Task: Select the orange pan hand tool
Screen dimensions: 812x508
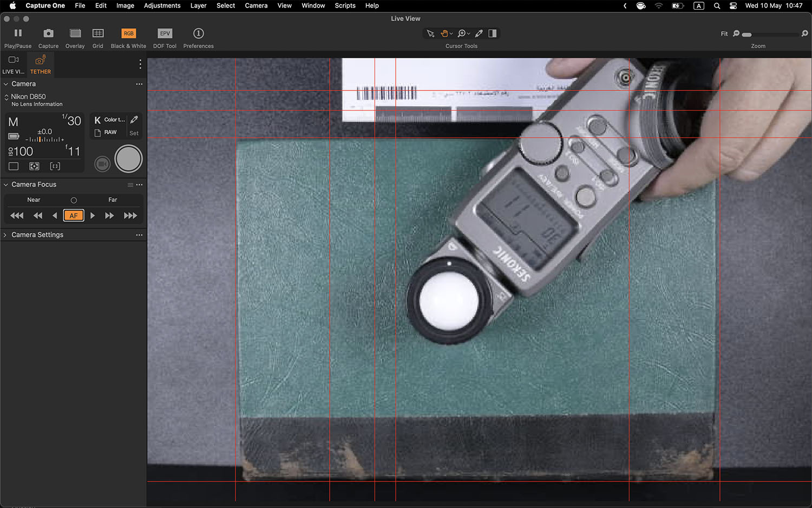Action: click(x=444, y=34)
